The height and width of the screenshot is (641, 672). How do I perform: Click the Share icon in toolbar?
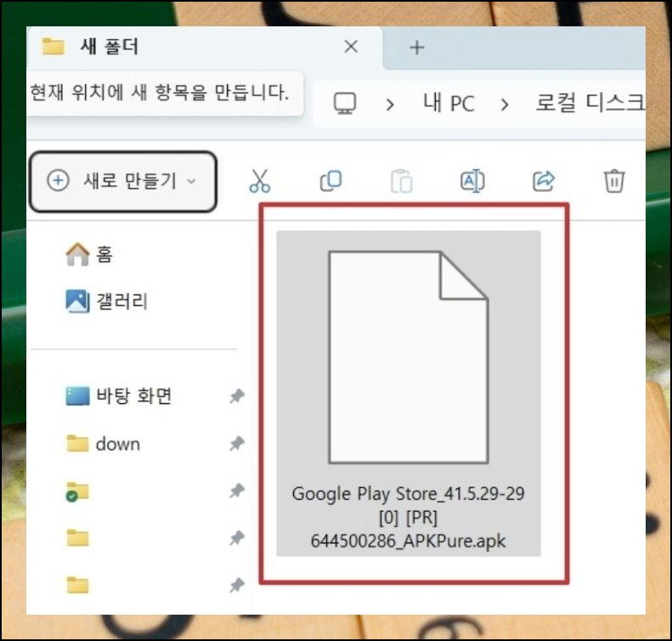tap(544, 180)
